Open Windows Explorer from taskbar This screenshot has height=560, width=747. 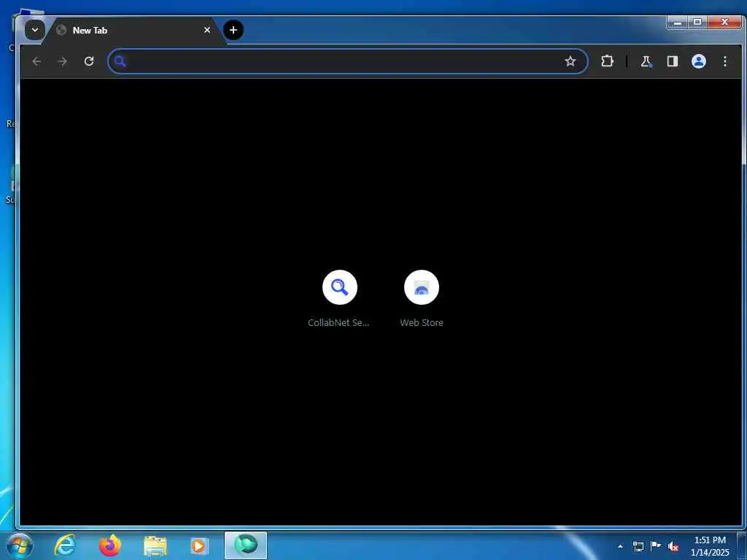155,545
